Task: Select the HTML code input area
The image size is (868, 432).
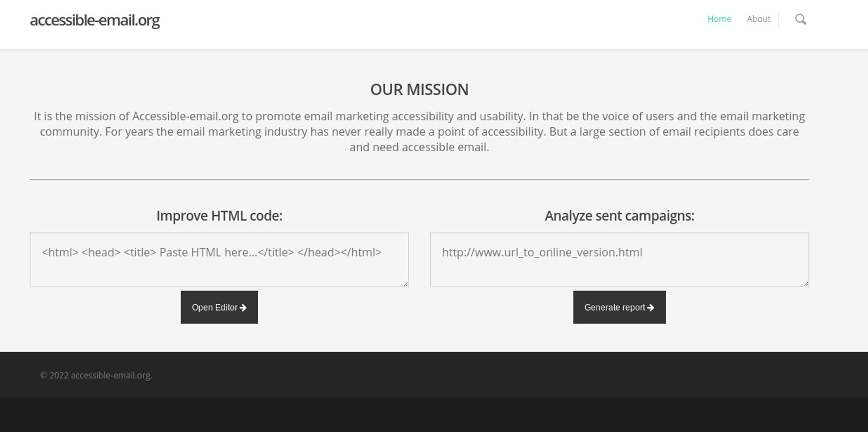Action: tap(219, 260)
